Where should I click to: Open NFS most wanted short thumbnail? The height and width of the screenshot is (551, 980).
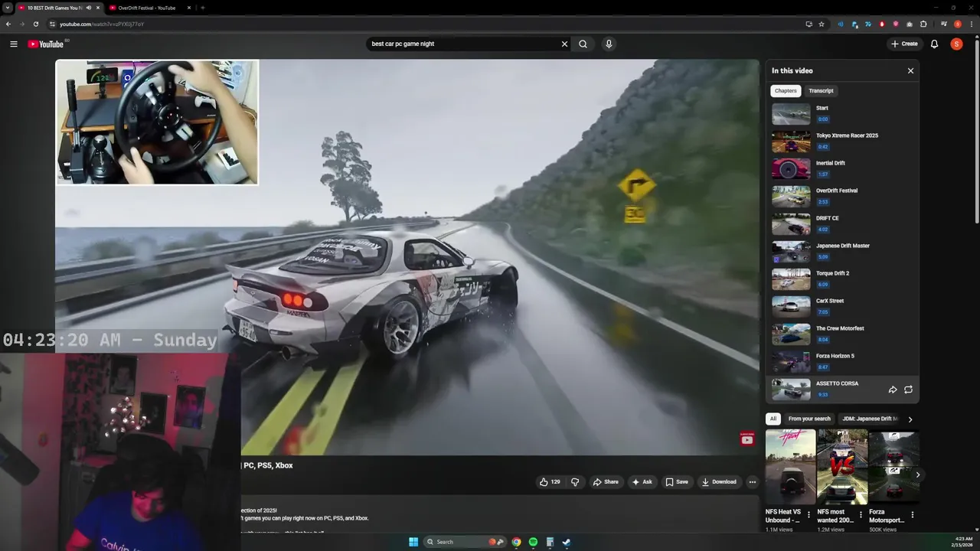pyautogui.click(x=842, y=467)
